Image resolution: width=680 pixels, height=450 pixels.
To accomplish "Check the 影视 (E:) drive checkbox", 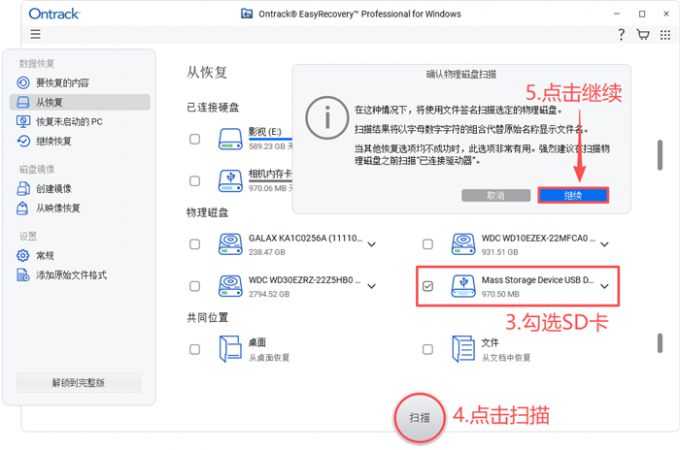I will [x=195, y=139].
